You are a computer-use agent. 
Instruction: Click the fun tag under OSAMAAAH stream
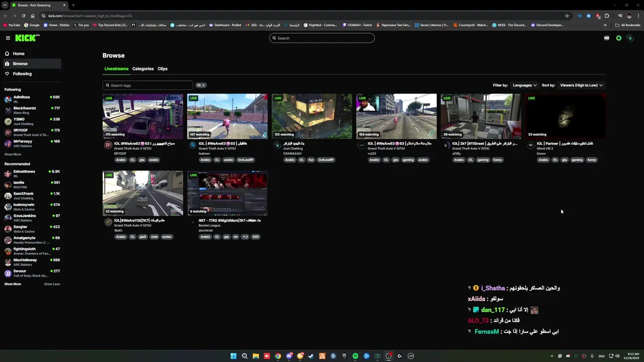(x=311, y=160)
